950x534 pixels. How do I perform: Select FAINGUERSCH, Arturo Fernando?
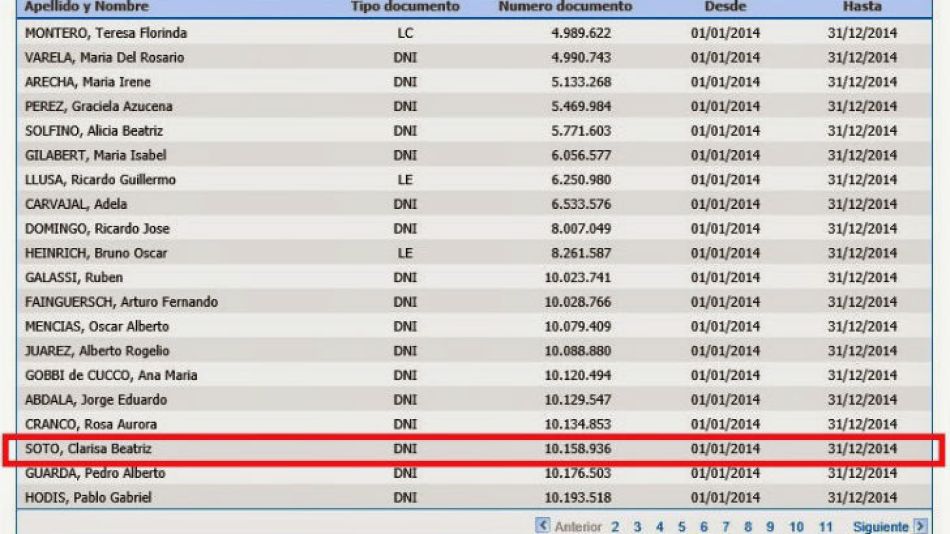(x=121, y=302)
